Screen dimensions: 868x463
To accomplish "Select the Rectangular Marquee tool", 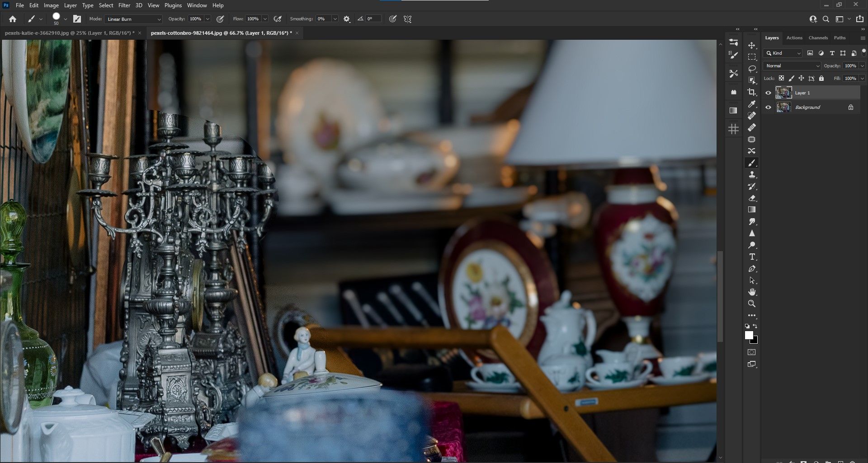I will pos(752,57).
